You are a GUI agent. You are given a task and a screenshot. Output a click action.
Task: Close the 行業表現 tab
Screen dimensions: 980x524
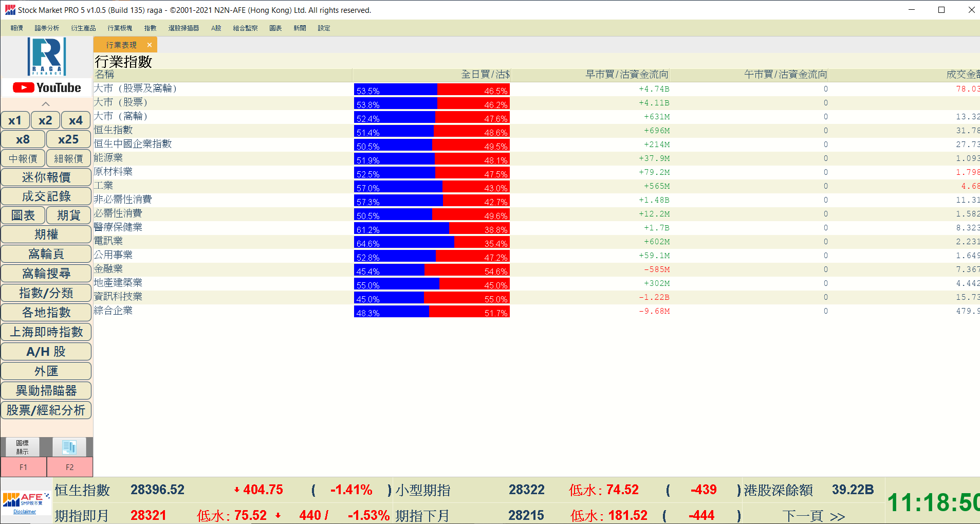150,45
